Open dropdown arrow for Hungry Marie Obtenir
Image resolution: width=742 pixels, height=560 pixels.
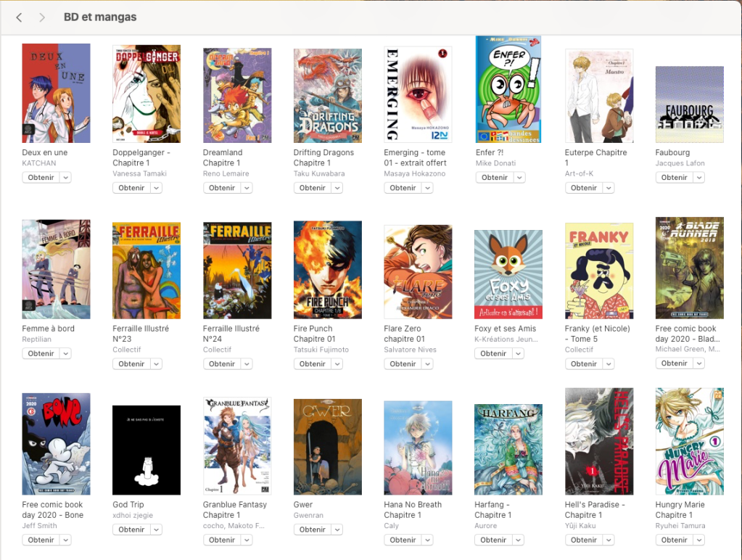pyautogui.click(x=699, y=540)
